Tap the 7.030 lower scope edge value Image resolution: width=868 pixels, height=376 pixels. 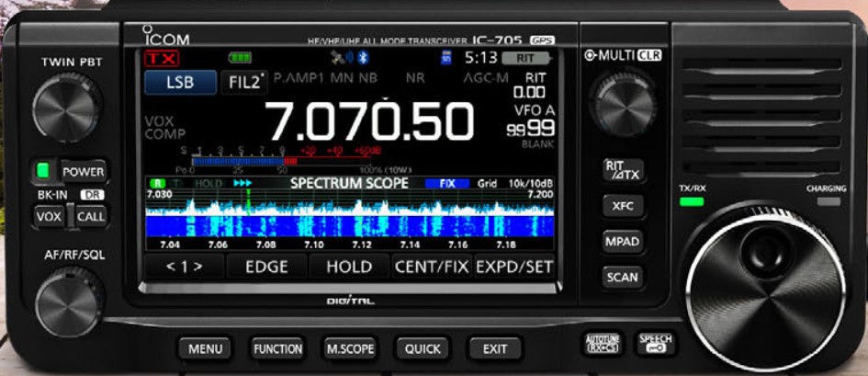tap(159, 194)
